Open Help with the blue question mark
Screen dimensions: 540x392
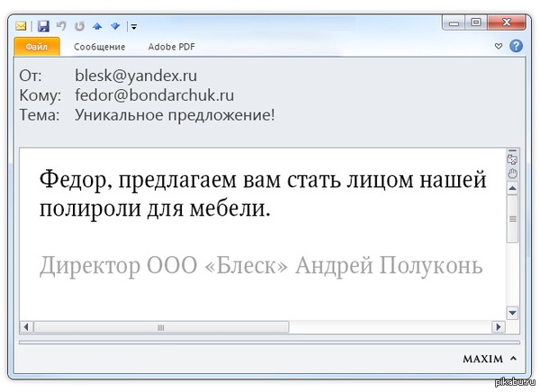(x=516, y=46)
